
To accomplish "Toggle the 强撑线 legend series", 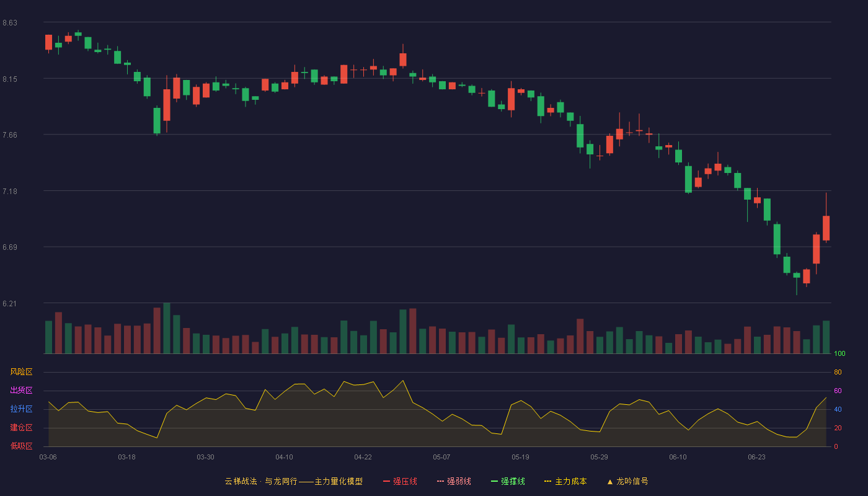I will [508, 481].
